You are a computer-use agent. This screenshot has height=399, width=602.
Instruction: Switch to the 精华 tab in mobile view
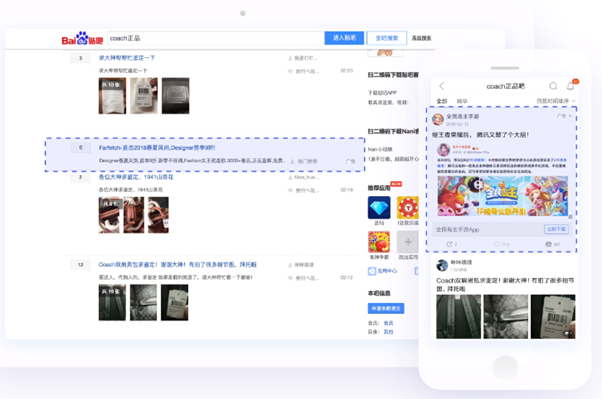pyautogui.click(x=462, y=101)
